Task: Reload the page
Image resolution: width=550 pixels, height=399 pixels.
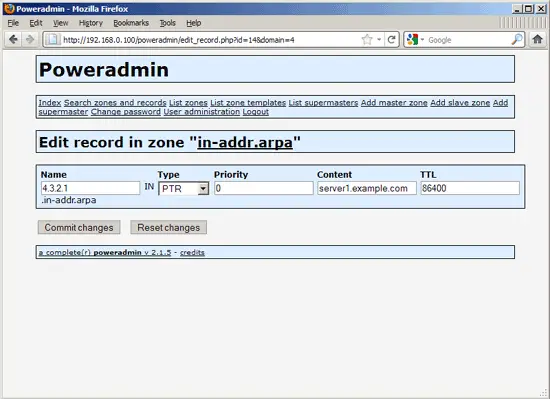Action: coord(391,39)
